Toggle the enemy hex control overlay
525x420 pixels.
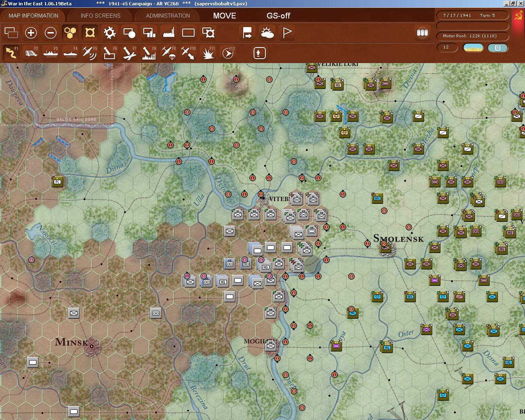click(x=90, y=32)
